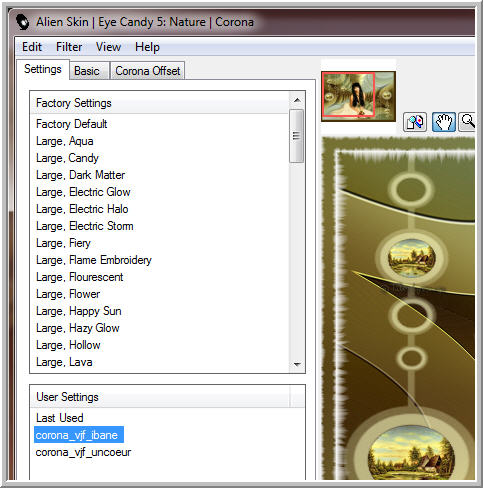This screenshot has width=483, height=488.
Task: Open the Edit menu
Action: (x=32, y=47)
